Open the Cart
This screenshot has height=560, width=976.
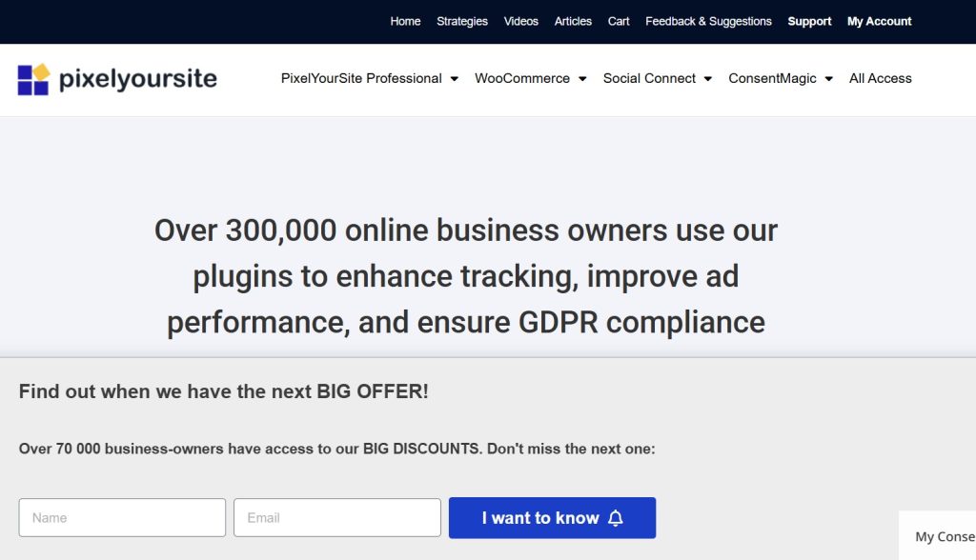(x=619, y=21)
